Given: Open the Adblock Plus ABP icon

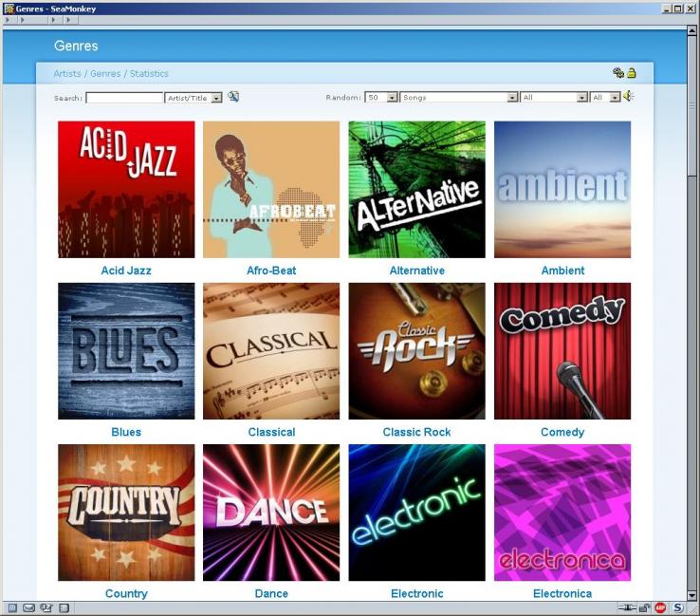Looking at the screenshot, I should tap(660, 607).
